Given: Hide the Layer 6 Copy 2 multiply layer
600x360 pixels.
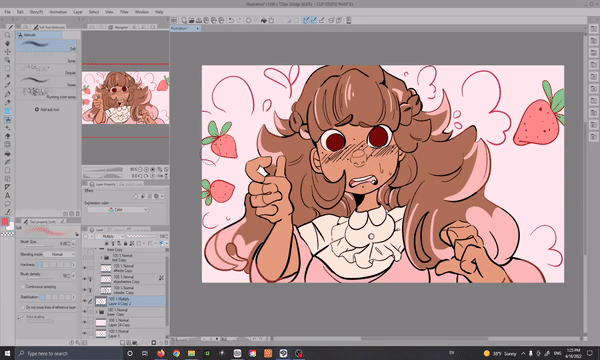Looking at the screenshot, I should pos(85,301).
